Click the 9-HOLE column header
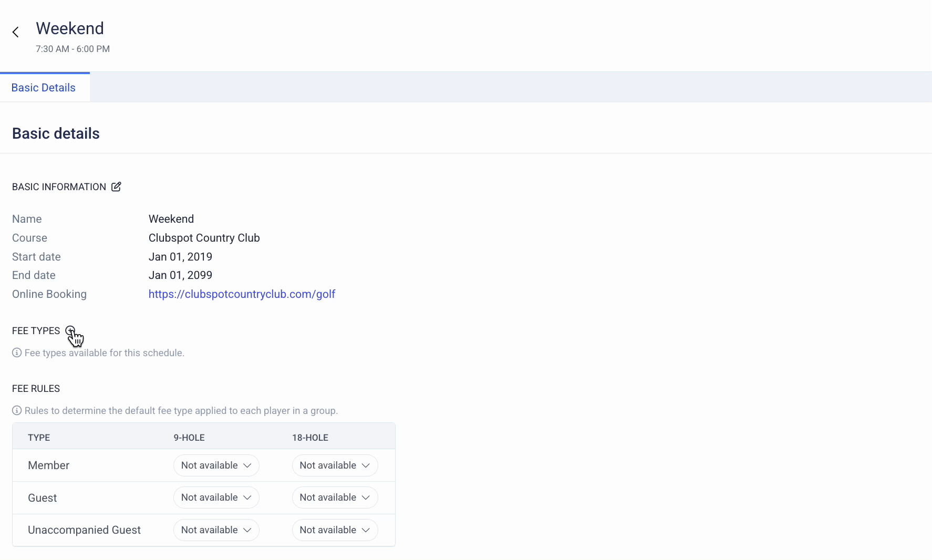Viewport: 932px width, 560px height. [x=189, y=438]
